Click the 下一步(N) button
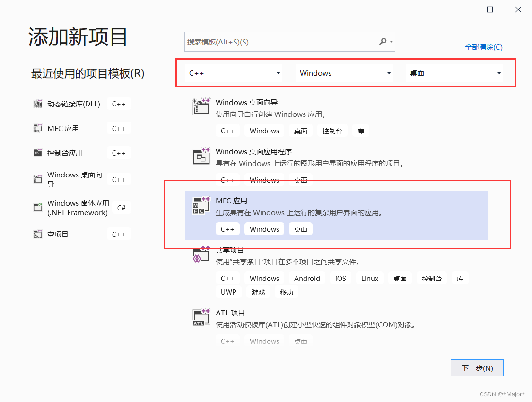Viewport: 532px width, 402px height. 477,368
